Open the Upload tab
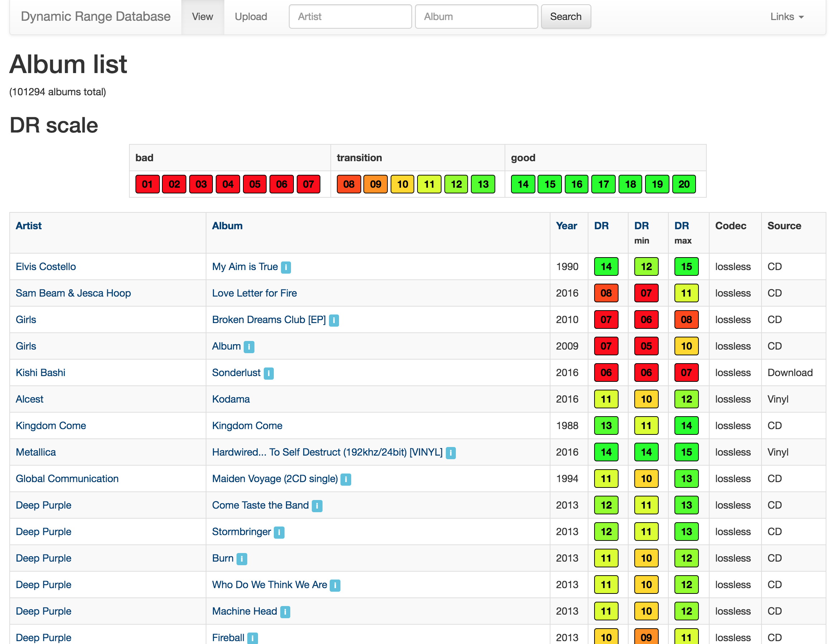 (251, 17)
